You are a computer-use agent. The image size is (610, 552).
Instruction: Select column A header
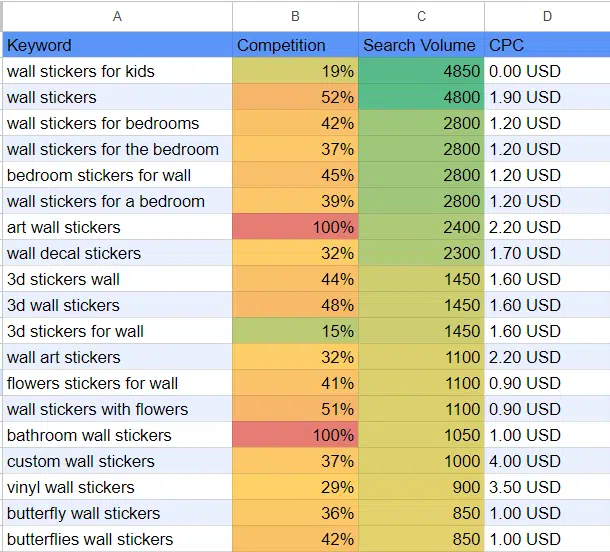(117, 16)
